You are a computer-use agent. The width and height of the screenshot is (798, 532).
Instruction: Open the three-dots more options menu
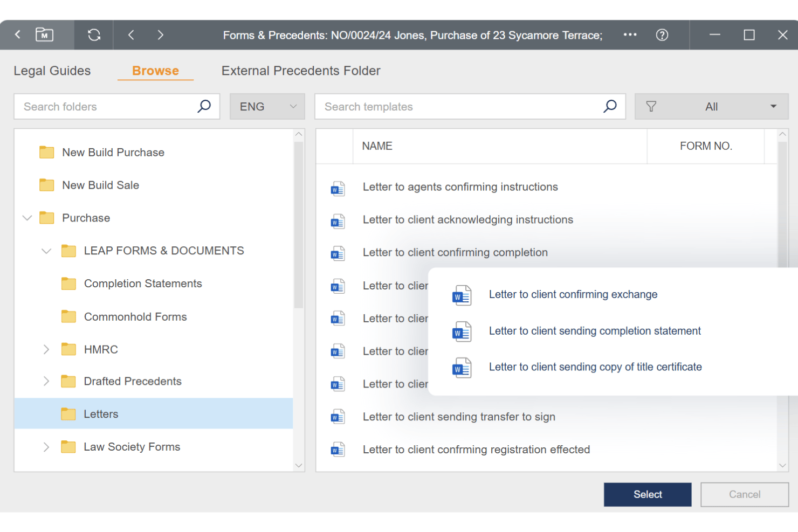(x=630, y=34)
